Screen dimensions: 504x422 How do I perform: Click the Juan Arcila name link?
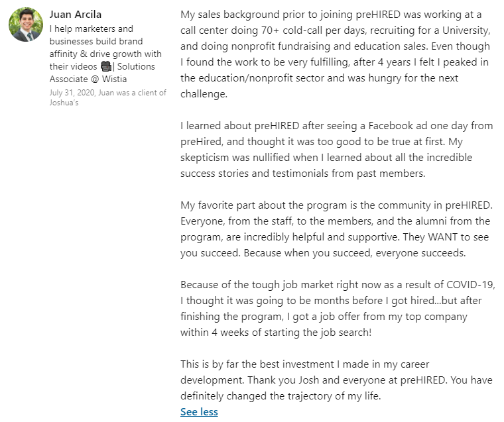(x=76, y=15)
